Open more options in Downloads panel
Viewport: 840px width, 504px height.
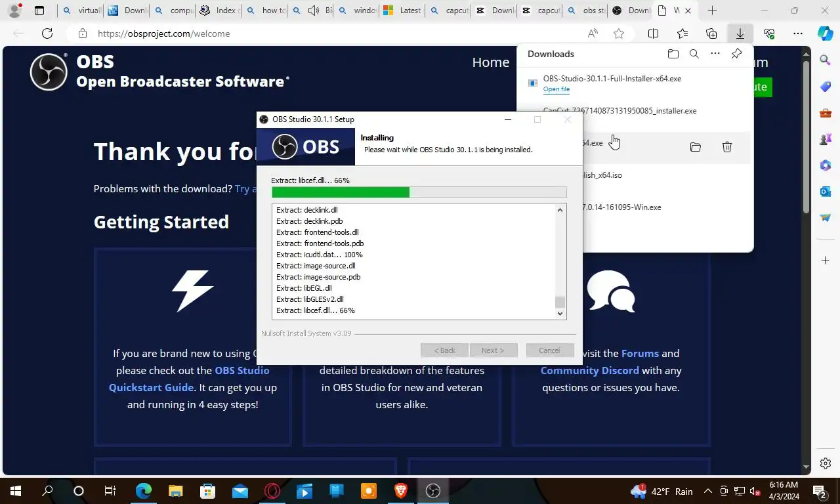[715, 54]
